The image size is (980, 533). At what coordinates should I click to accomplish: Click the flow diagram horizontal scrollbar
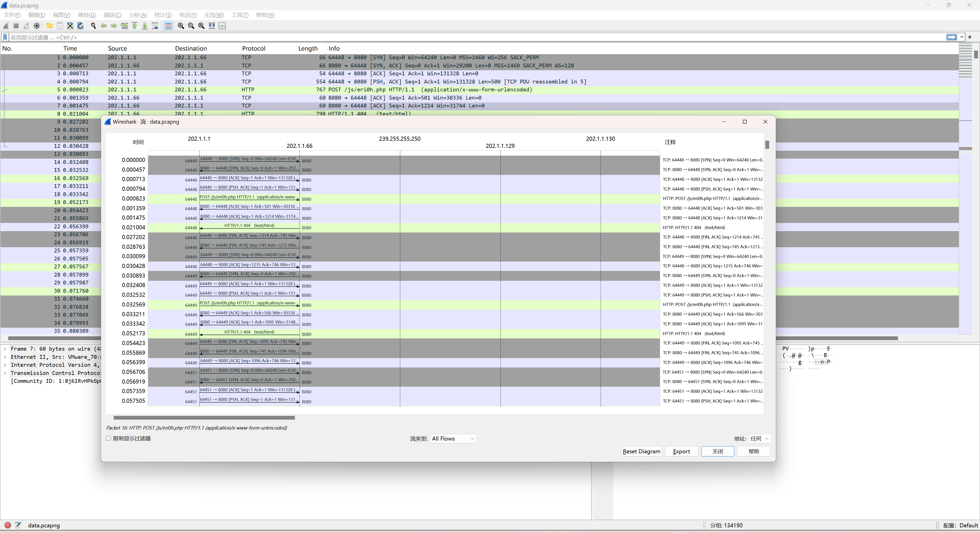point(204,418)
